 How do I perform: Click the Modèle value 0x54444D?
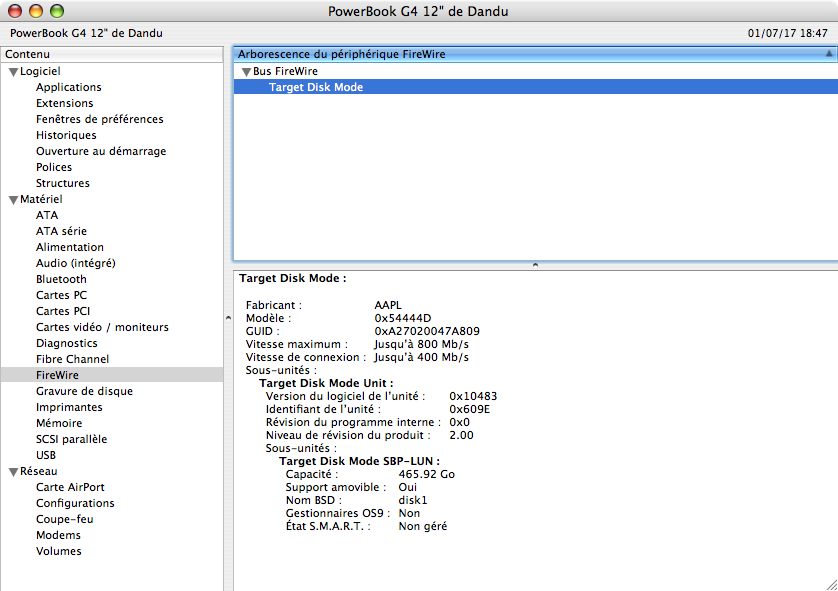[402, 318]
